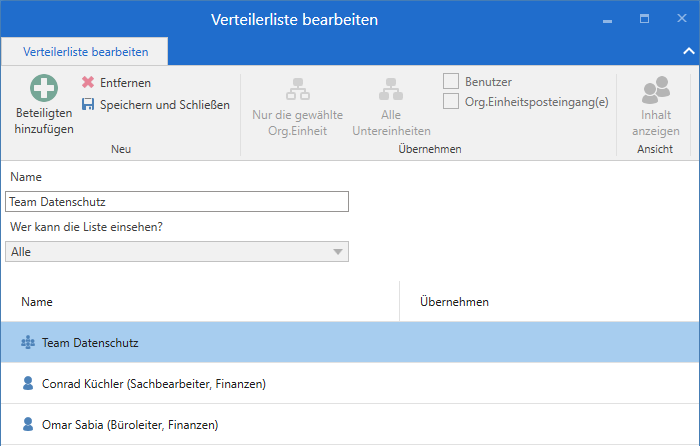Close the Verteilerliste bearbeiten window
The height and width of the screenshot is (446, 700).
coord(682,18)
